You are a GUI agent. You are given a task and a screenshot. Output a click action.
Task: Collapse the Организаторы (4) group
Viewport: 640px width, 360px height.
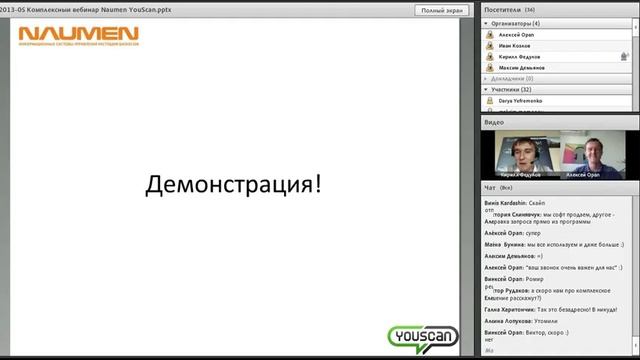486,24
